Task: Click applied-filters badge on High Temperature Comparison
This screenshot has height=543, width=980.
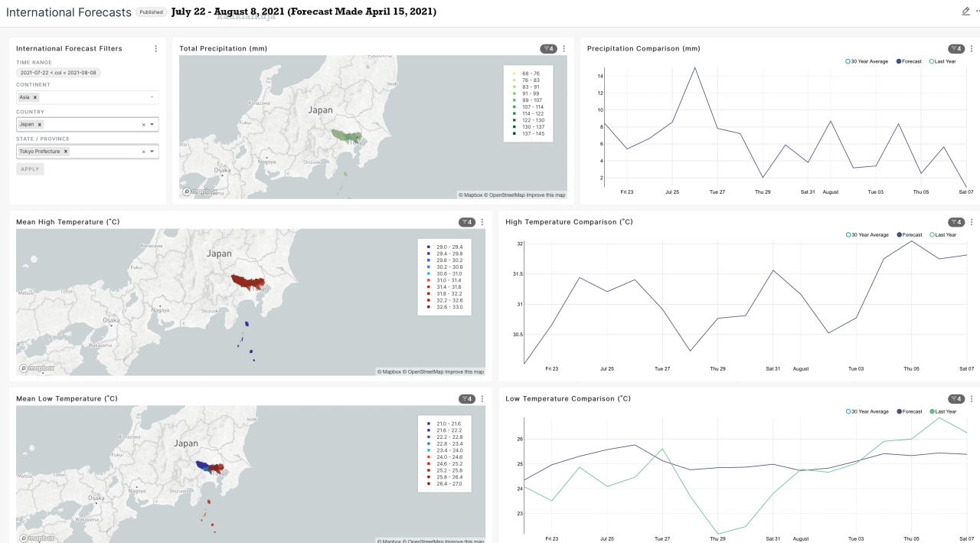Action: coord(956,222)
